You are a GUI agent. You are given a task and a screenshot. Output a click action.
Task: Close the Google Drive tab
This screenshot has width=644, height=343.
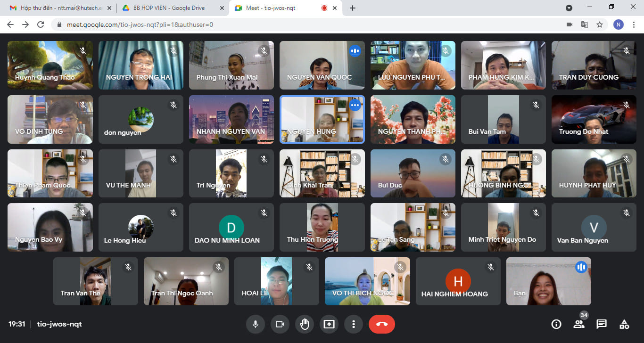tap(221, 8)
